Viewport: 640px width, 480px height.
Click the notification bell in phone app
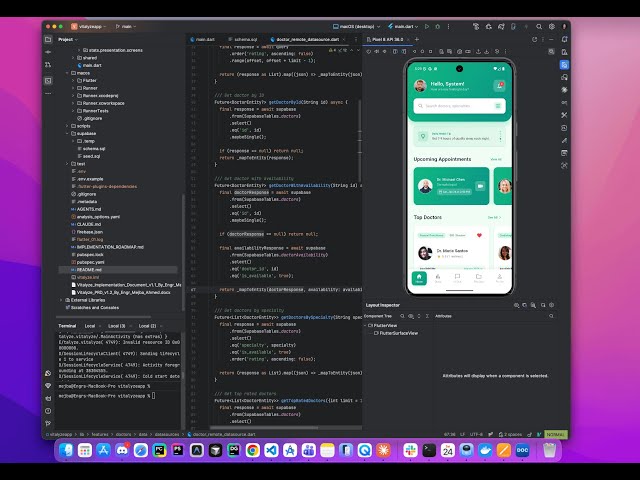499,86
